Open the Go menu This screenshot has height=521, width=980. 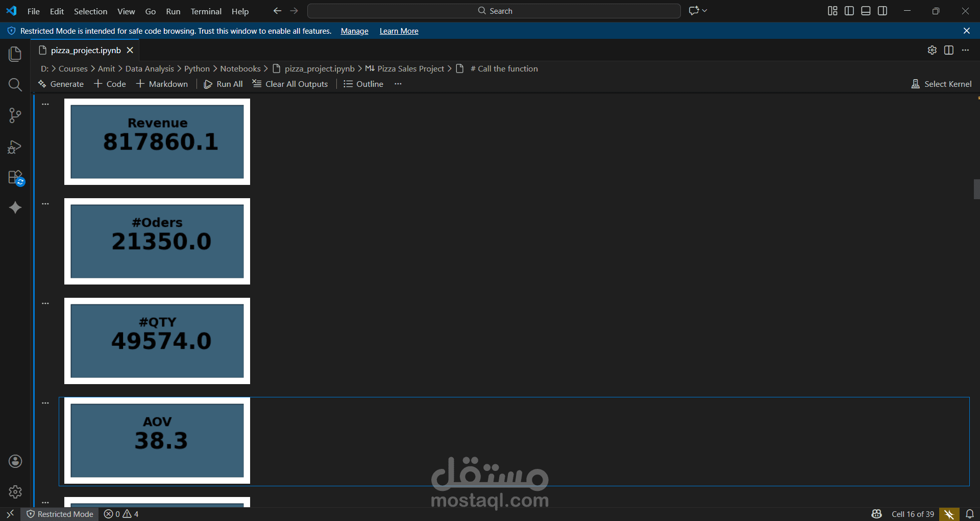pyautogui.click(x=151, y=11)
